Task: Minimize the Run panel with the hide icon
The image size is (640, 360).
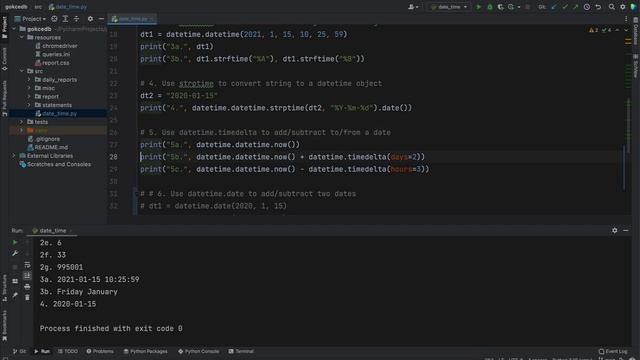Action: coord(625,231)
